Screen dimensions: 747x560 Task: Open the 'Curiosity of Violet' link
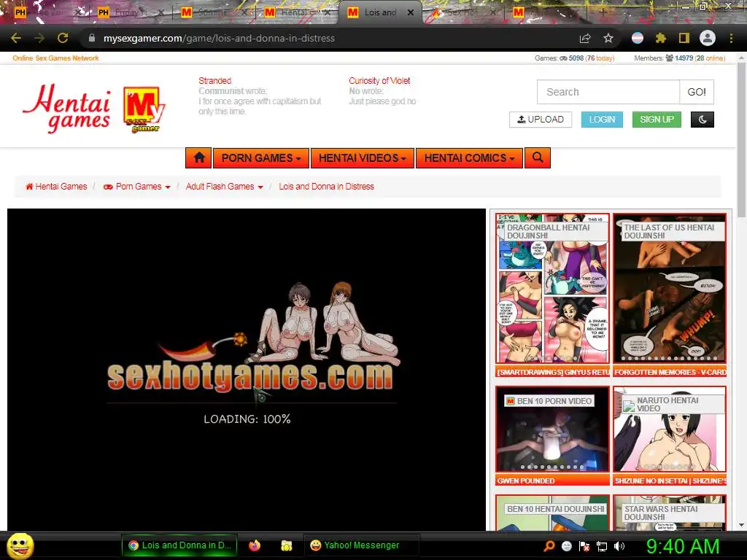coord(379,81)
